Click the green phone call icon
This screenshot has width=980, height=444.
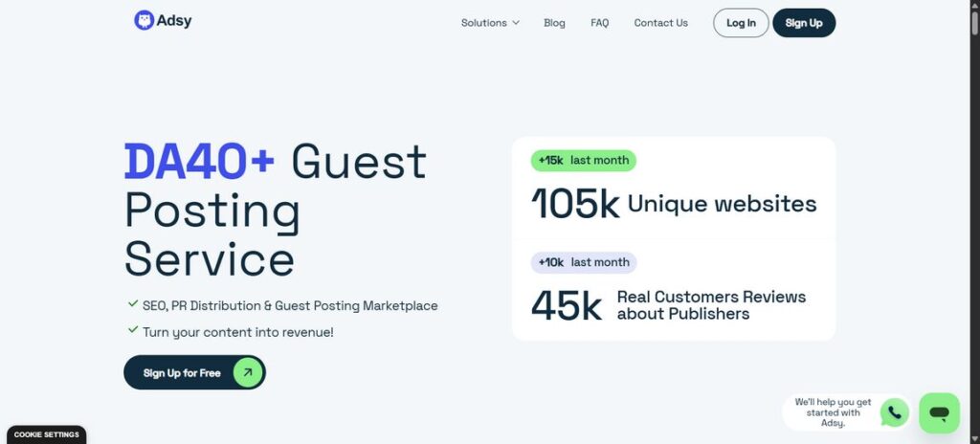894,412
